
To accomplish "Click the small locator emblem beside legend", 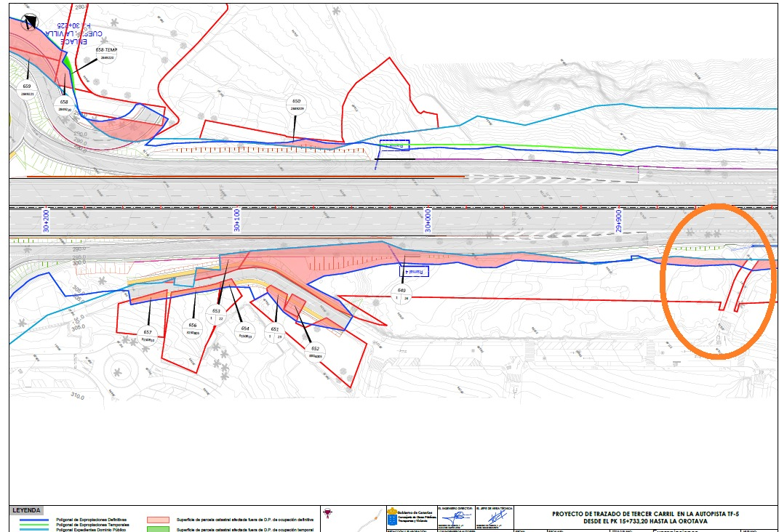I will click(x=327, y=512).
